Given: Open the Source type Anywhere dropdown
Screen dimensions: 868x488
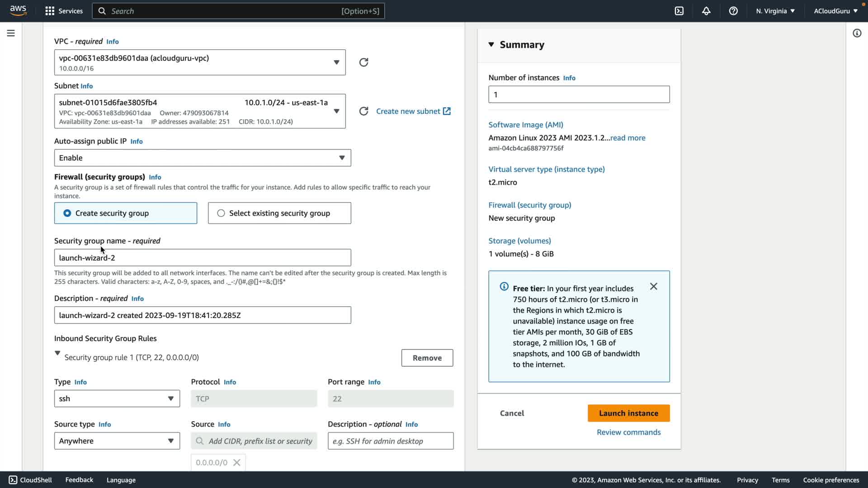Looking at the screenshot, I should click(117, 441).
